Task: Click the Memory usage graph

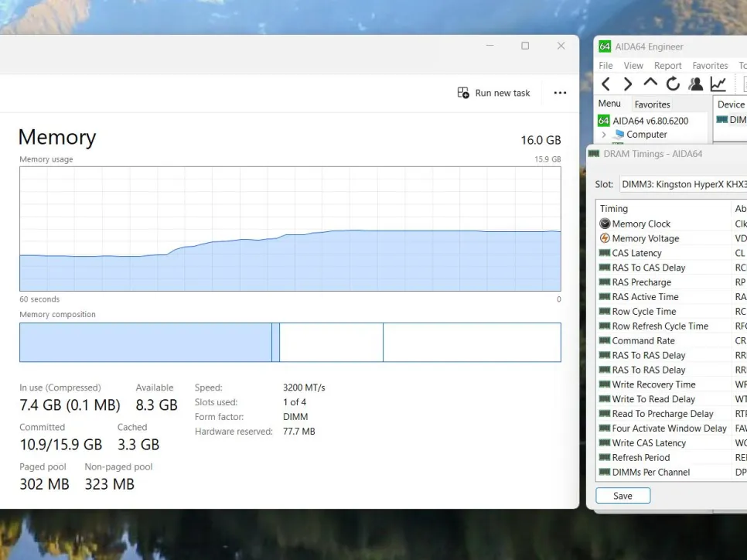Action: click(x=290, y=229)
